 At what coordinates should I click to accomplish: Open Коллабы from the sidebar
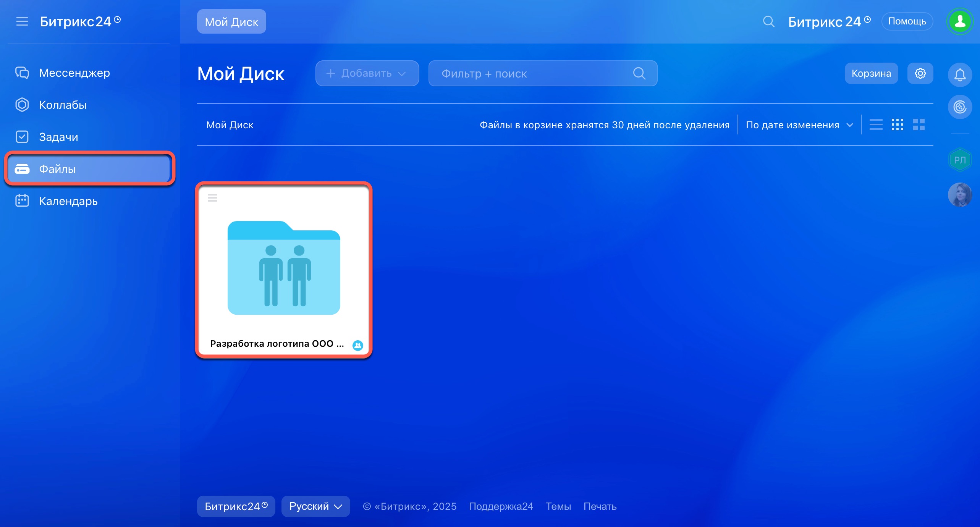[x=88, y=105]
